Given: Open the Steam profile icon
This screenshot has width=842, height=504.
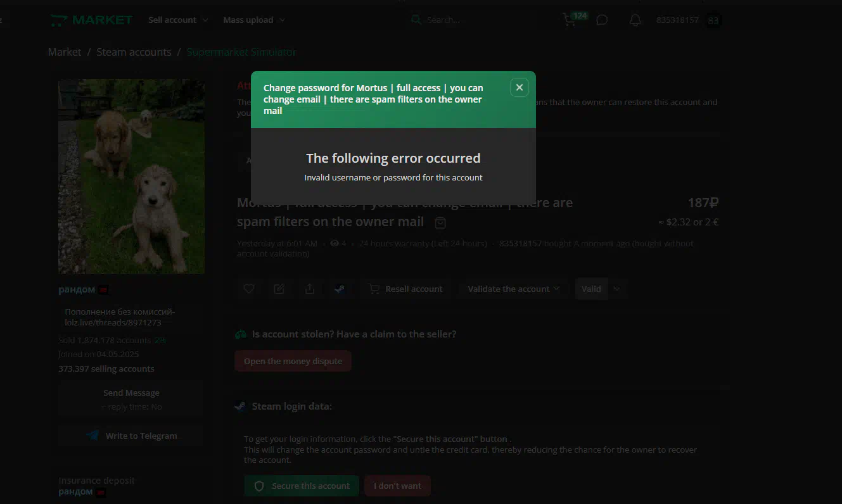Looking at the screenshot, I should tap(340, 289).
